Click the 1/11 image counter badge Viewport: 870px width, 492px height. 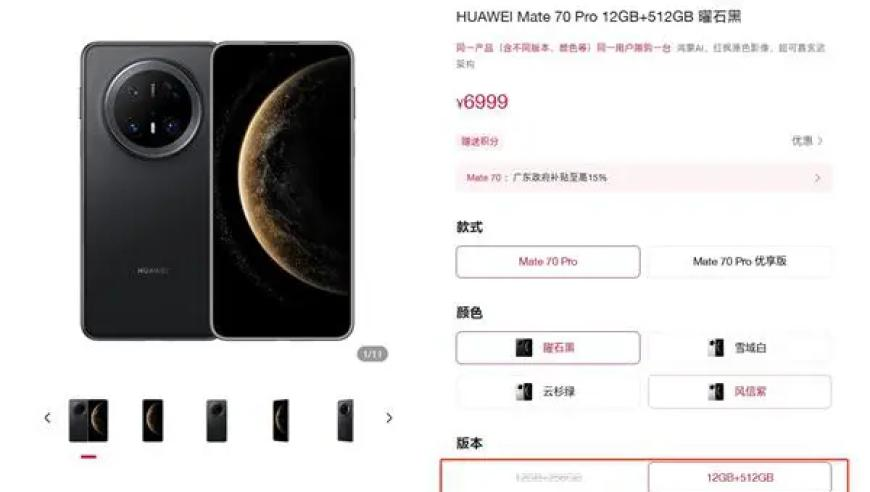point(372,354)
